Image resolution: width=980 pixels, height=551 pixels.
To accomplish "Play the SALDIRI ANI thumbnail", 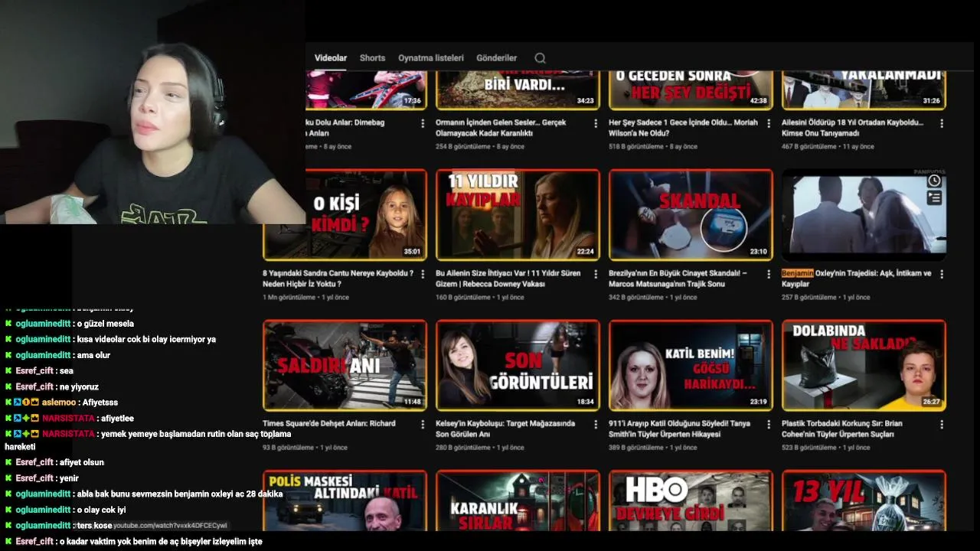I will point(345,365).
